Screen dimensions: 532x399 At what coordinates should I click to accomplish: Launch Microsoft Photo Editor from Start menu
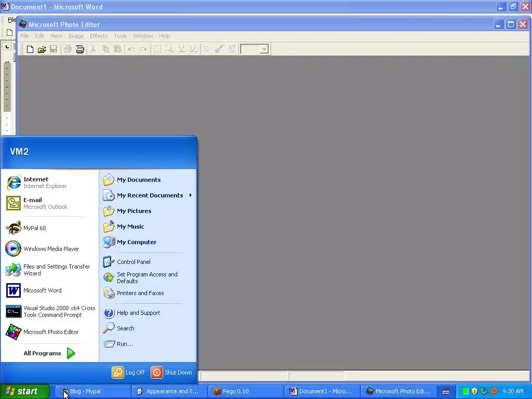49,332
